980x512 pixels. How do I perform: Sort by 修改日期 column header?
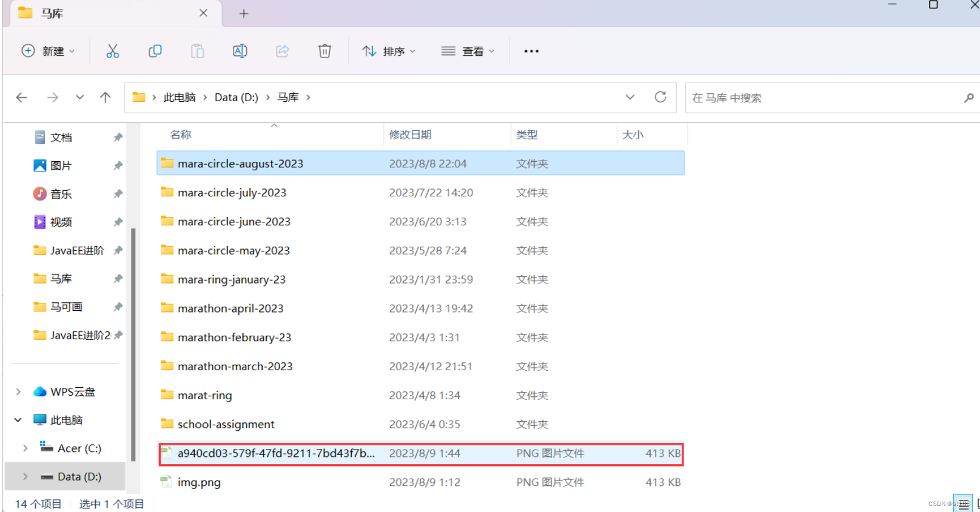coord(411,135)
